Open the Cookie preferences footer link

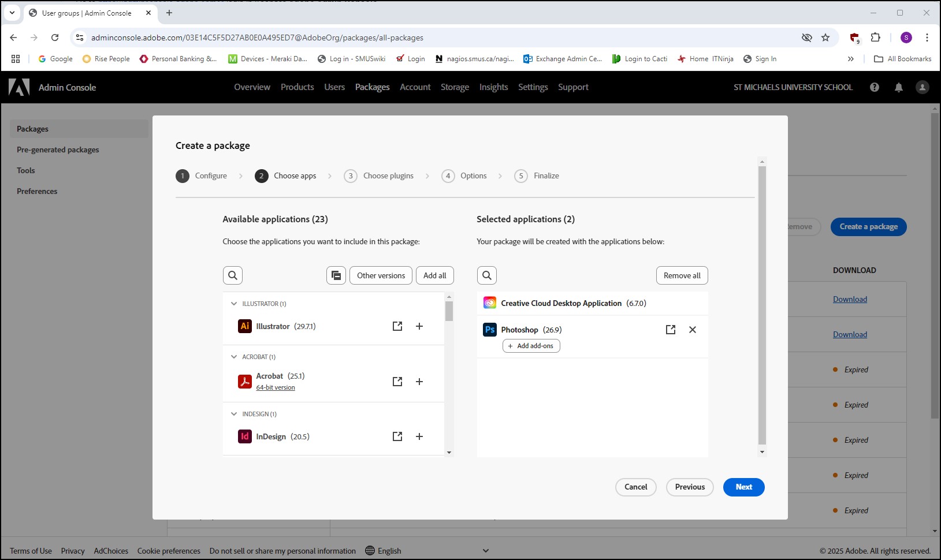(169, 551)
